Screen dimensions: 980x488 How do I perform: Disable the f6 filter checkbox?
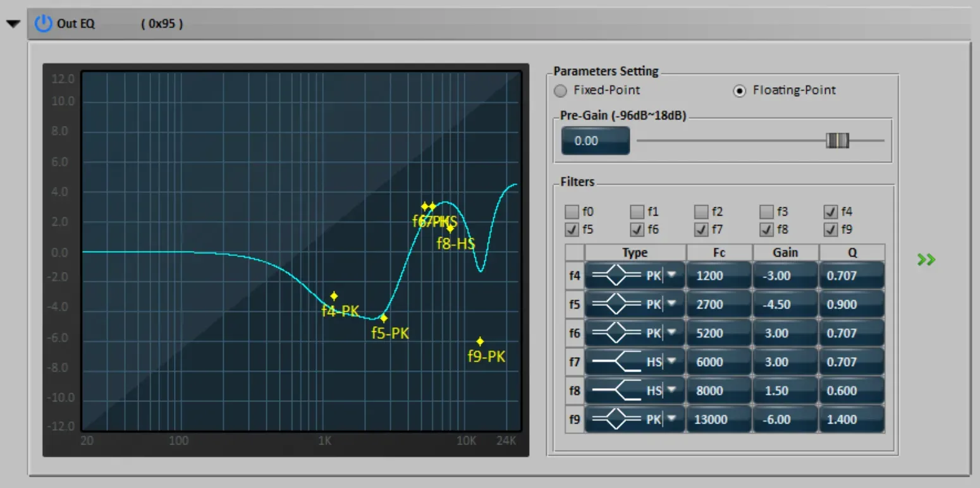[x=637, y=229]
